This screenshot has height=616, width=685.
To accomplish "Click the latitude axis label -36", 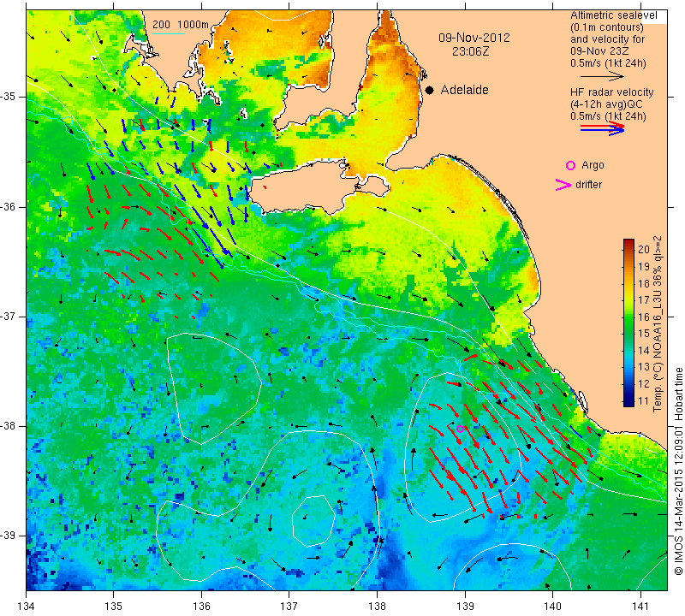I will tap(9, 206).
